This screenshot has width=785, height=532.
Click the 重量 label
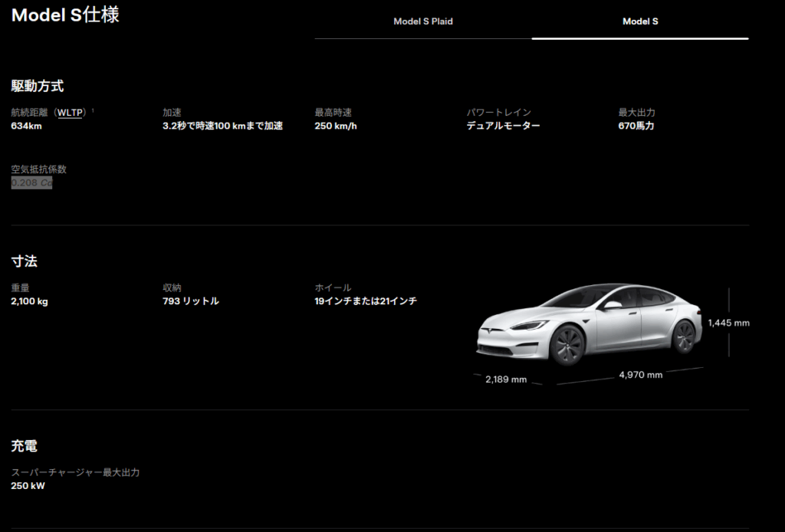[x=20, y=287]
